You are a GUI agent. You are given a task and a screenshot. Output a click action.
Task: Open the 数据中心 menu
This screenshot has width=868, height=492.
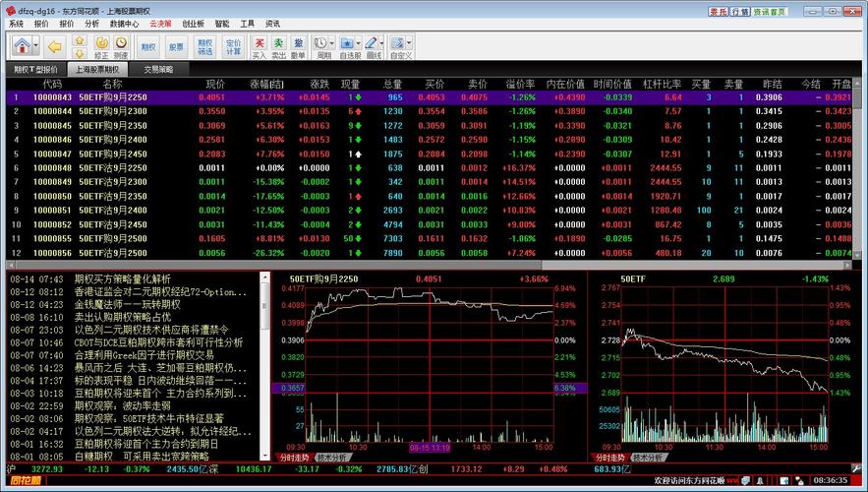(125, 24)
